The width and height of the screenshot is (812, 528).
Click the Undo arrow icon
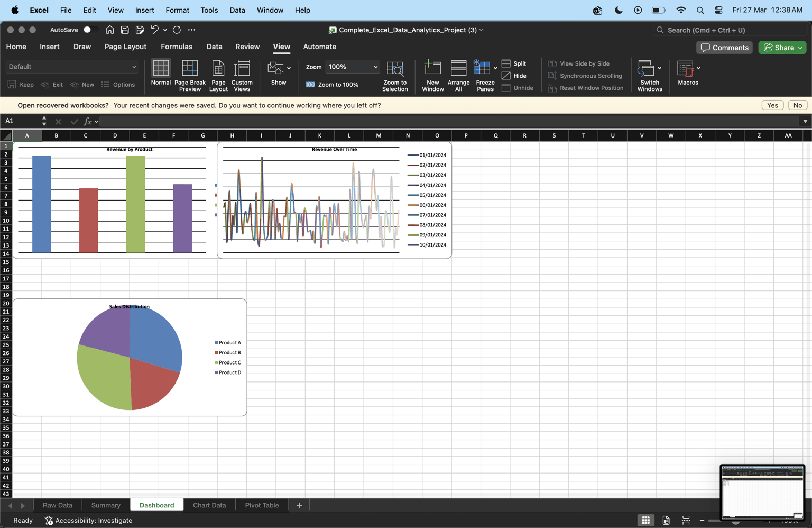[154, 30]
